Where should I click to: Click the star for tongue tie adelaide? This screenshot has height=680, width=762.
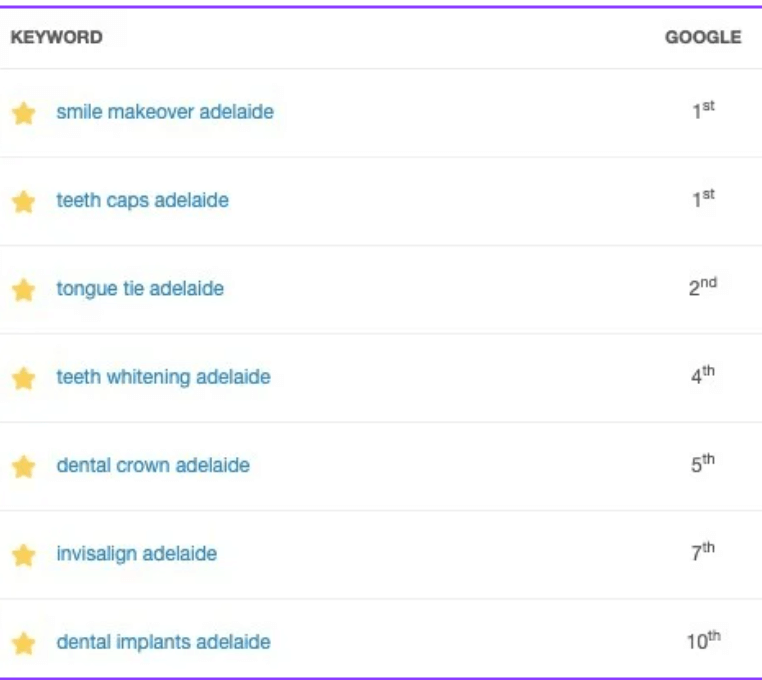point(24,290)
